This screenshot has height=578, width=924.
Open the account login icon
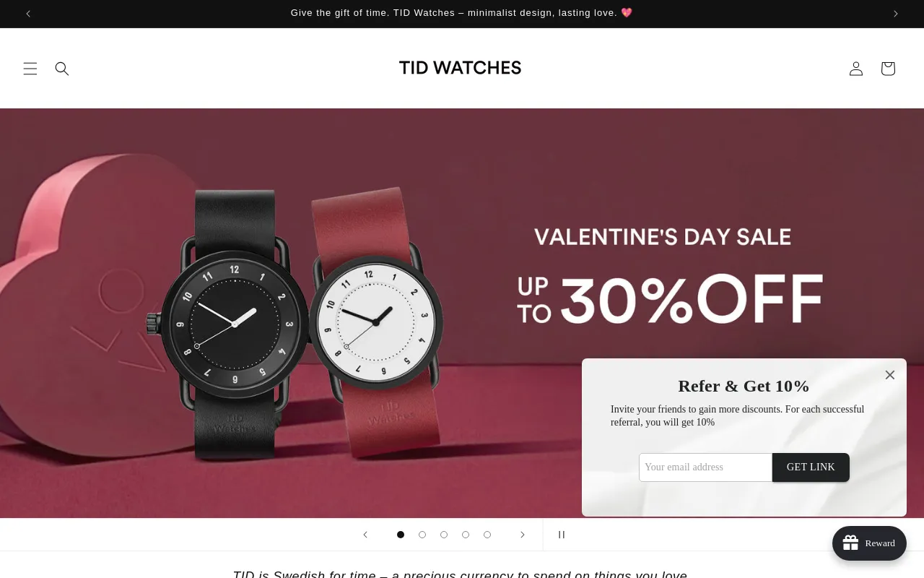click(x=856, y=69)
